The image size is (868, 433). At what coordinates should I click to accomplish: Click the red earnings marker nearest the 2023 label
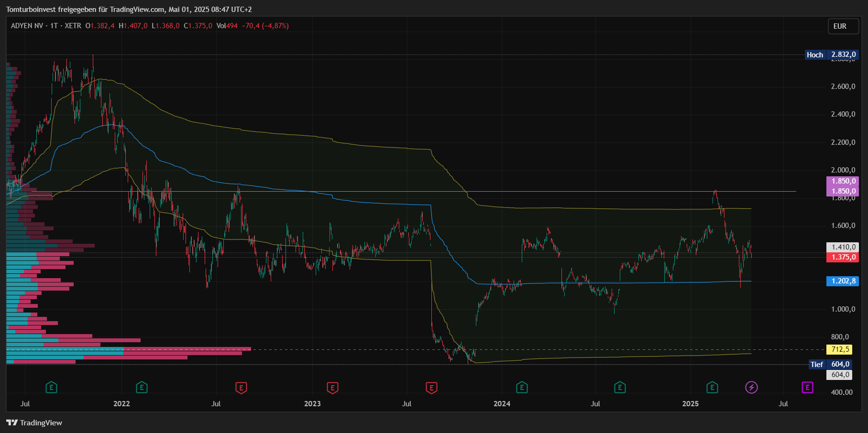pyautogui.click(x=332, y=387)
